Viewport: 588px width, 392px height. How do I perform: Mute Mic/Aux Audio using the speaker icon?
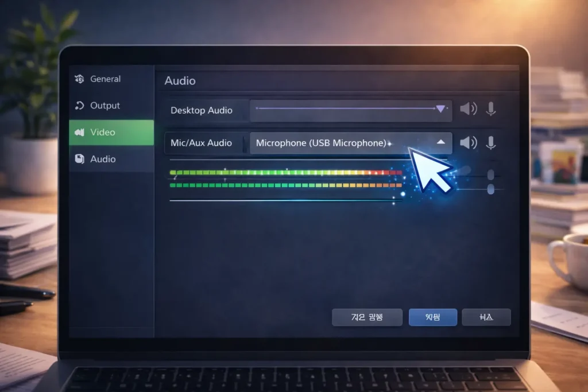click(469, 143)
